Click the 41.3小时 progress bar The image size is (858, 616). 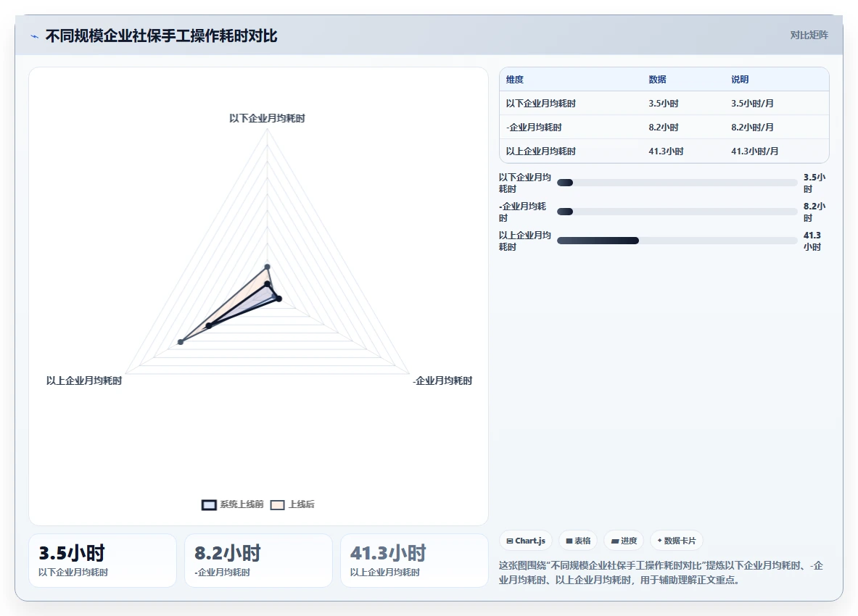pos(677,241)
